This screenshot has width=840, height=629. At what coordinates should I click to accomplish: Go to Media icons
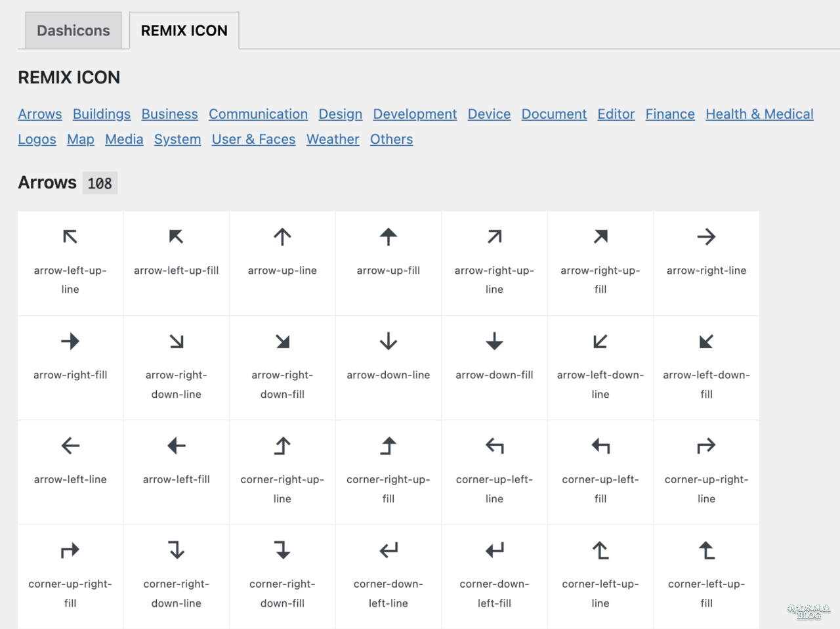(x=124, y=139)
